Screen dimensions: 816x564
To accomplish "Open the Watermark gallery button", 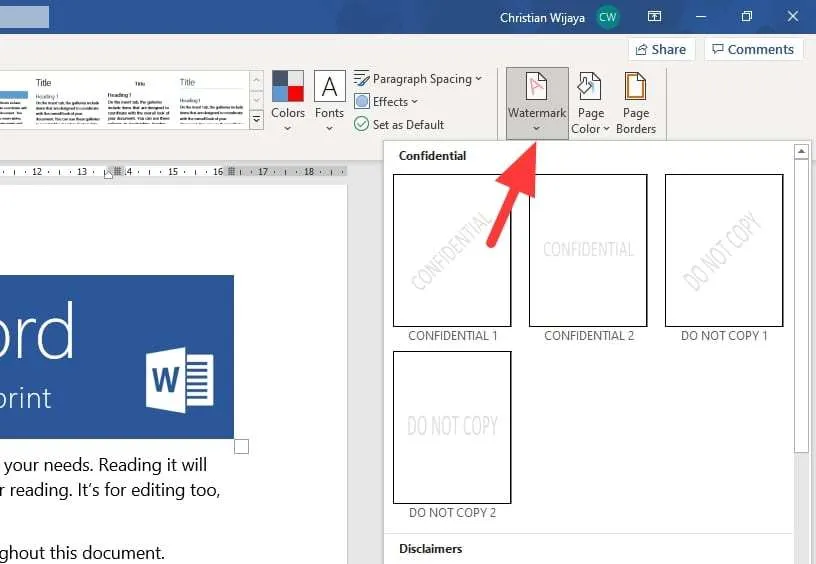I will click(537, 103).
